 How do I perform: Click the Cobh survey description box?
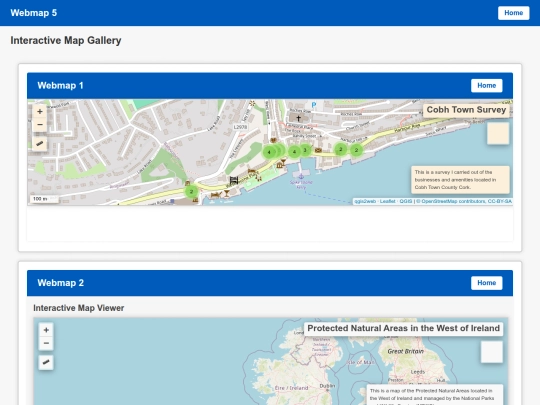(460, 180)
